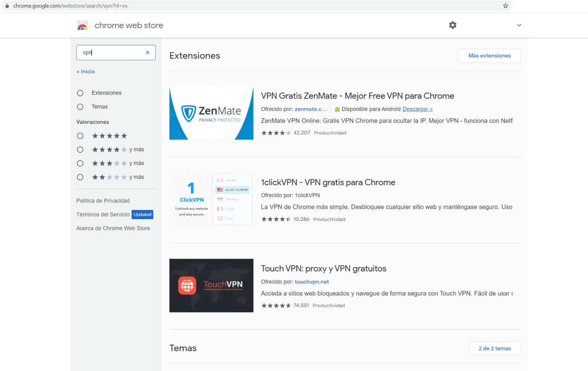Click the vpn search input field
The width and height of the screenshot is (588, 371).
point(111,53)
